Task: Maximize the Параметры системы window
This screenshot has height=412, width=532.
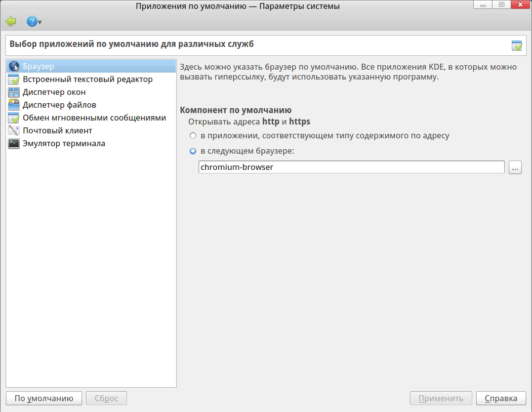Action: (x=501, y=5)
